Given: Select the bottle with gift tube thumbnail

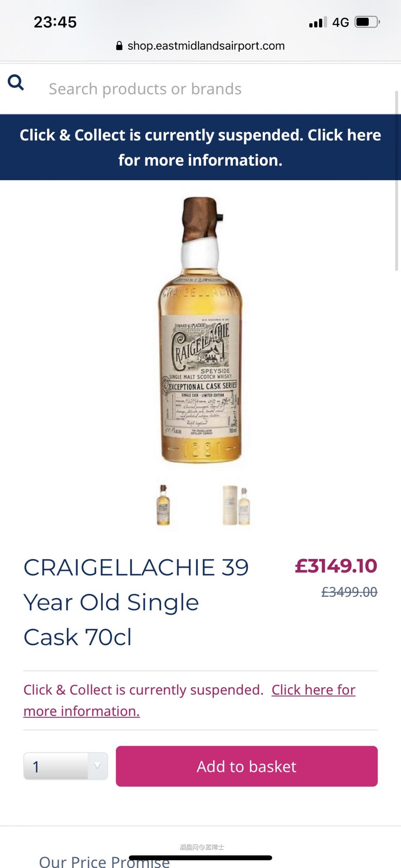Looking at the screenshot, I should [237, 505].
